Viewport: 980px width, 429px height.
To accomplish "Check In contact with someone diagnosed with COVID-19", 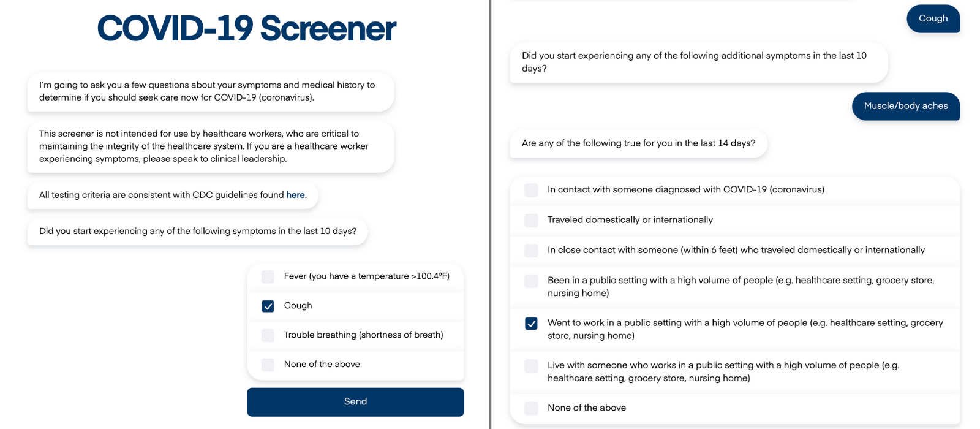I will click(530, 190).
